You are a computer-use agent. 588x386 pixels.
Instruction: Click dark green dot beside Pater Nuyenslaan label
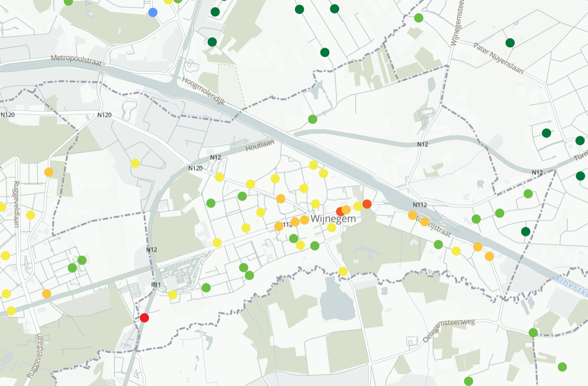tap(510, 43)
